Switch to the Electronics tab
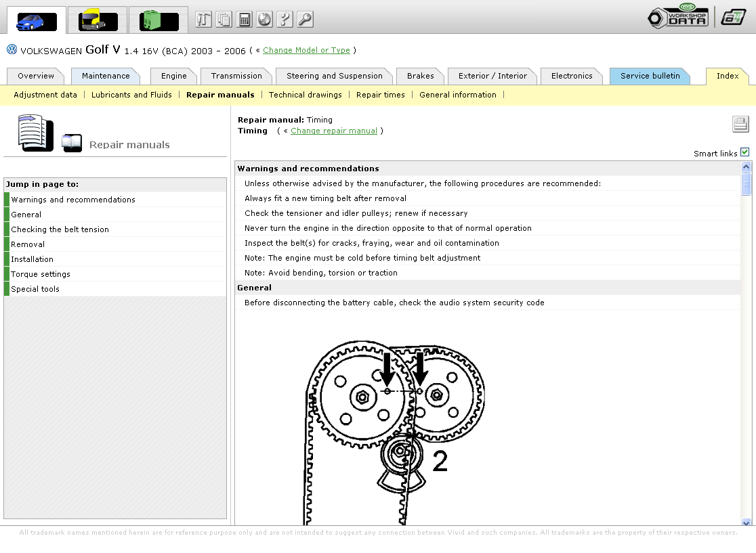Screen dimensions: 756x553 point(571,76)
